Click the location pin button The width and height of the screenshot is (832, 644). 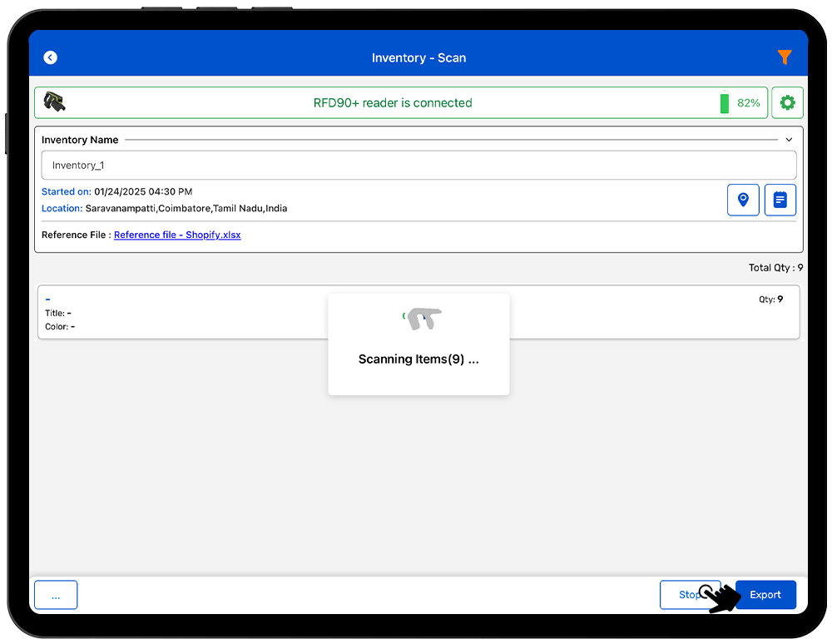[x=743, y=200]
